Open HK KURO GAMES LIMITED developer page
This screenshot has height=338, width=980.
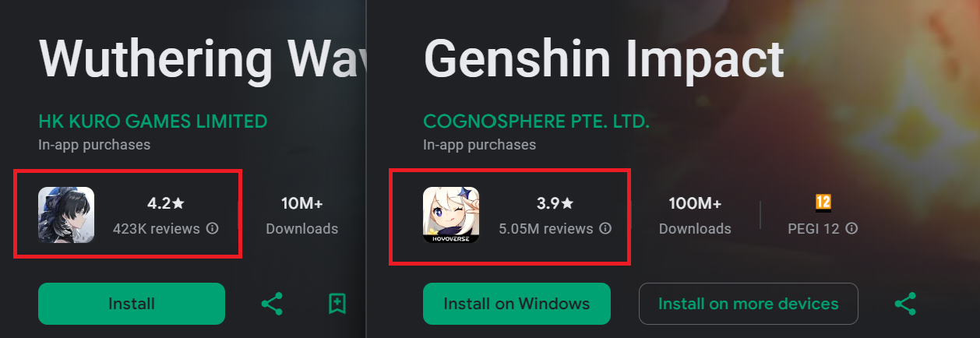point(153,121)
